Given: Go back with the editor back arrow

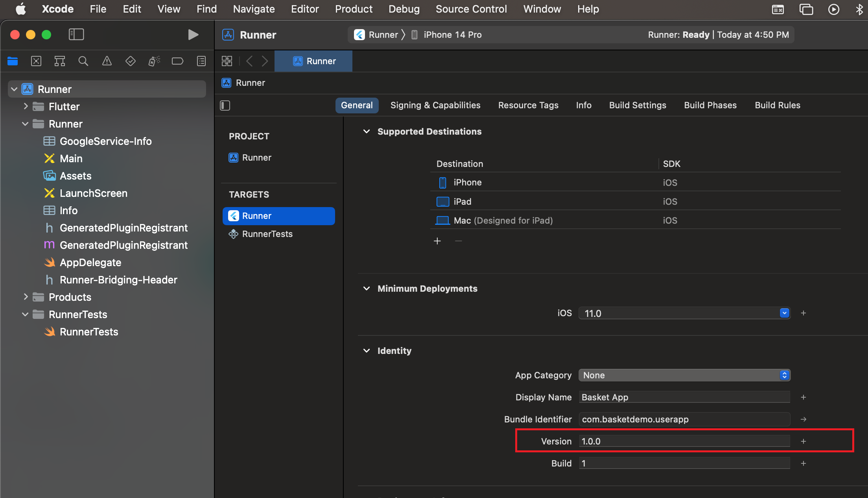Looking at the screenshot, I should click(x=249, y=61).
